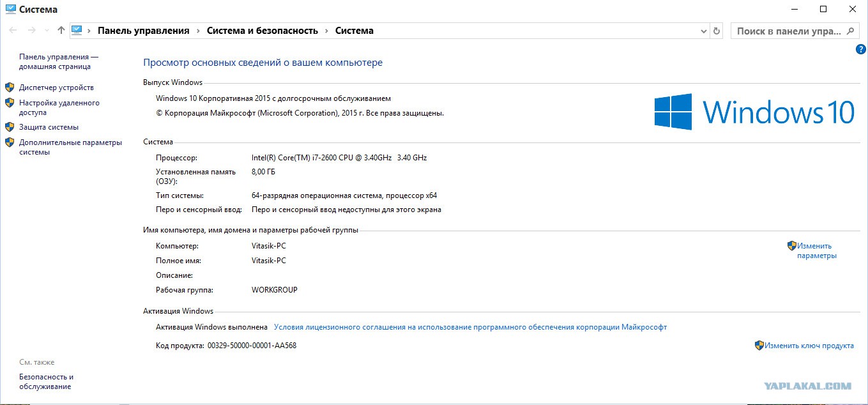Screen dimensions: 868x405
Task: Click the search magnifier icon
Action: [851, 31]
